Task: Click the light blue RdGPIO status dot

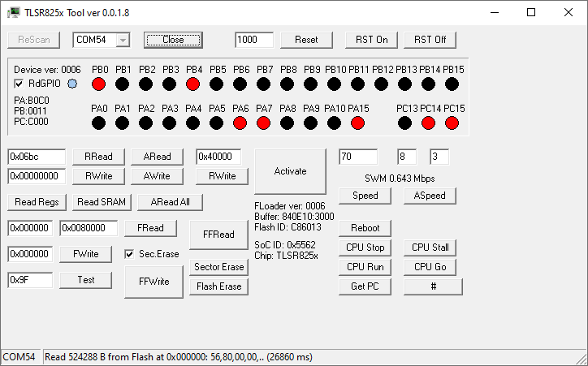Action: [x=72, y=84]
